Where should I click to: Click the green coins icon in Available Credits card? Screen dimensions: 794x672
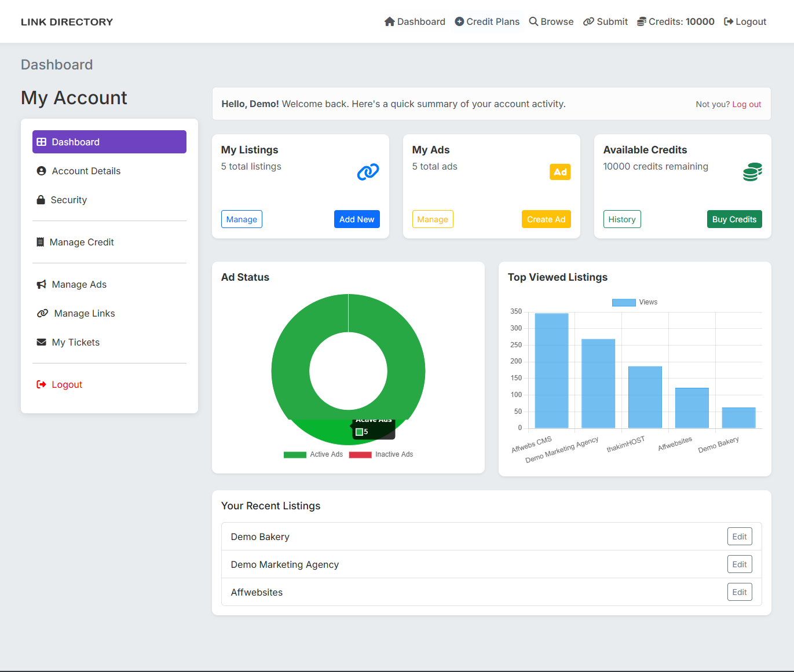coord(752,172)
